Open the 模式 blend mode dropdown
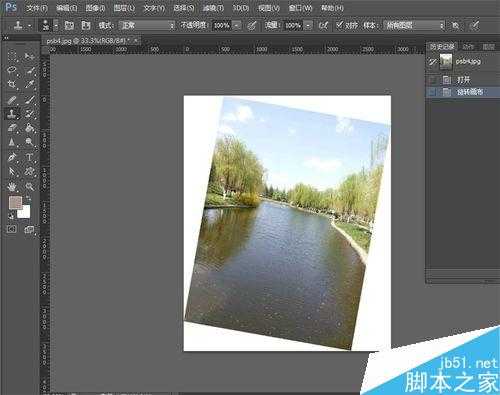The width and height of the screenshot is (500, 395). (x=147, y=25)
